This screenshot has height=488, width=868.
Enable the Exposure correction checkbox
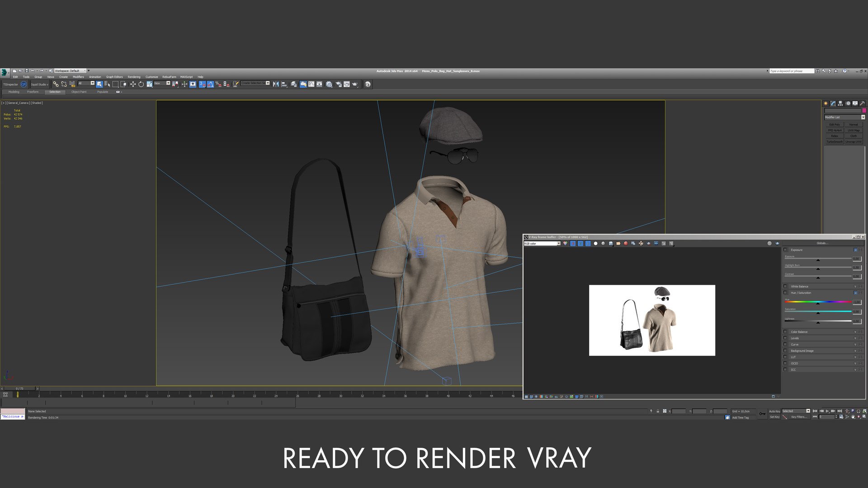coord(785,250)
